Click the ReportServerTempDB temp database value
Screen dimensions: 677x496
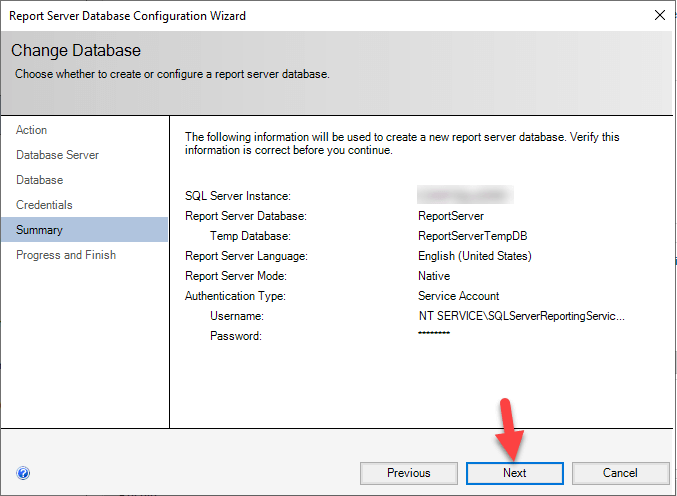pyautogui.click(x=470, y=236)
